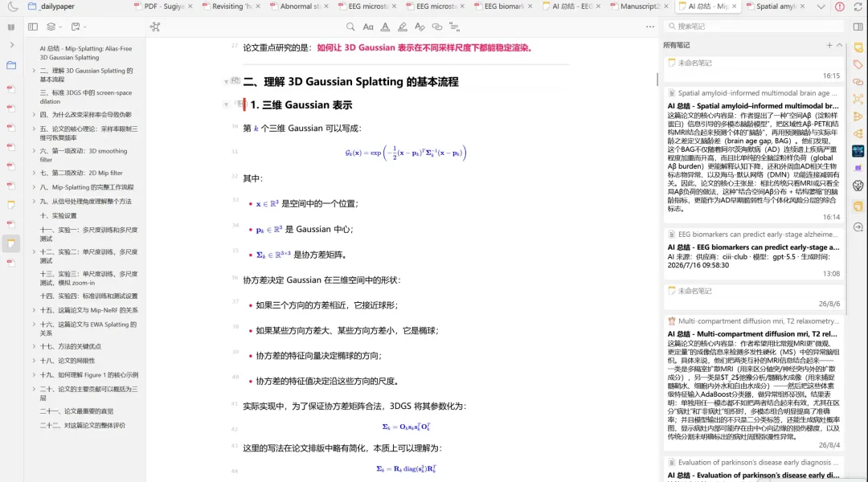Open the 未命名笔记 note dated 16:15

click(753, 68)
